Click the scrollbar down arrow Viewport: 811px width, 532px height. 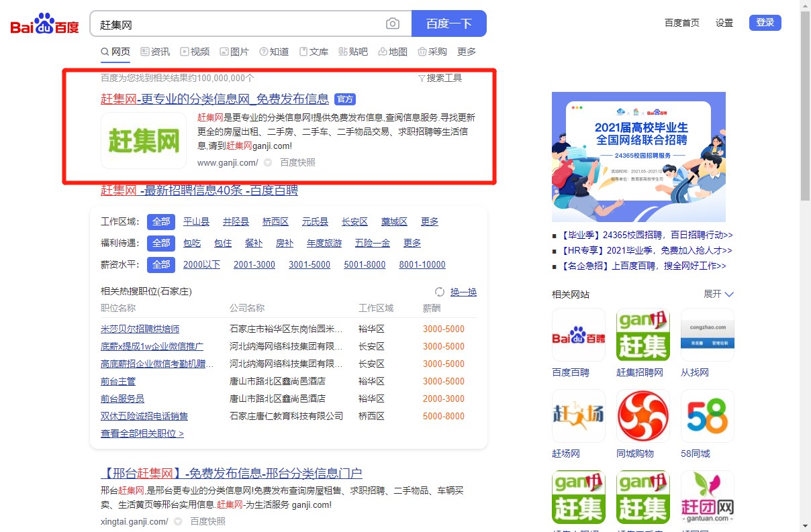point(806,526)
